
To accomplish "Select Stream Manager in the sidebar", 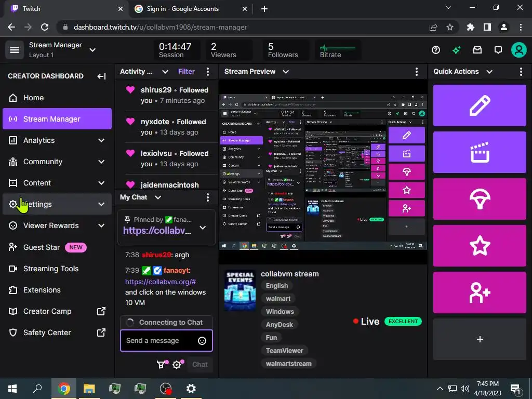I will click(57, 119).
